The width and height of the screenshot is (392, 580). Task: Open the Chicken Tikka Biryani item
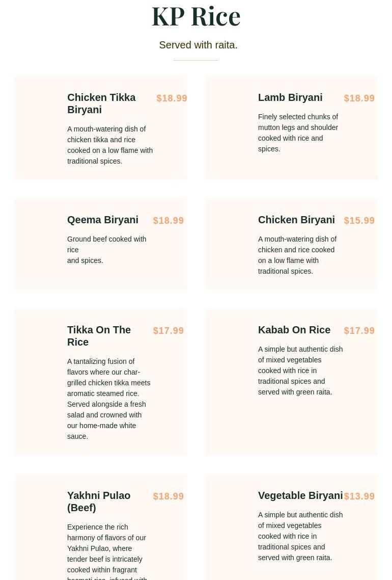coord(101,103)
